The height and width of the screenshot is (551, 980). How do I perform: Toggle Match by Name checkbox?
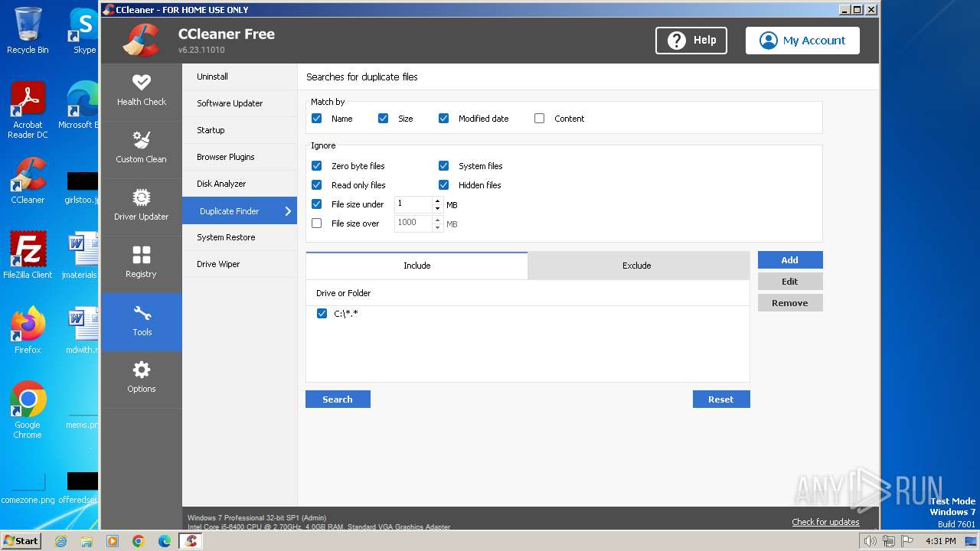click(316, 119)
